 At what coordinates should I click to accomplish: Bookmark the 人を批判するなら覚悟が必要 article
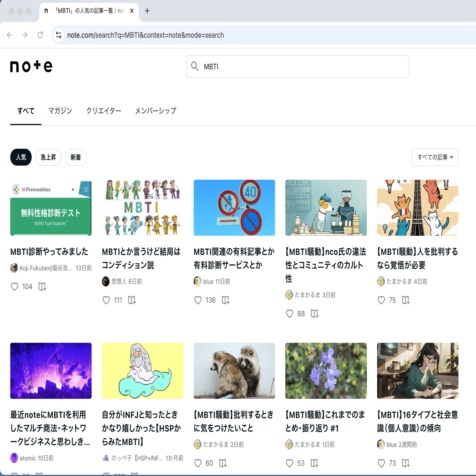[x=406, y=300]
